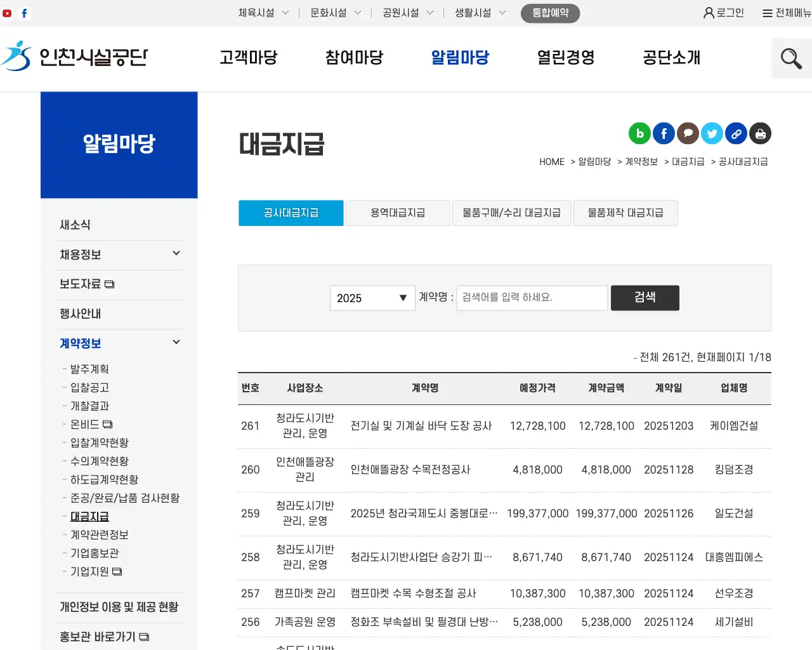812x650 pixels.
Task: Share via the KakaoTalk speech bubble icon
Action: tap(688, 133)
